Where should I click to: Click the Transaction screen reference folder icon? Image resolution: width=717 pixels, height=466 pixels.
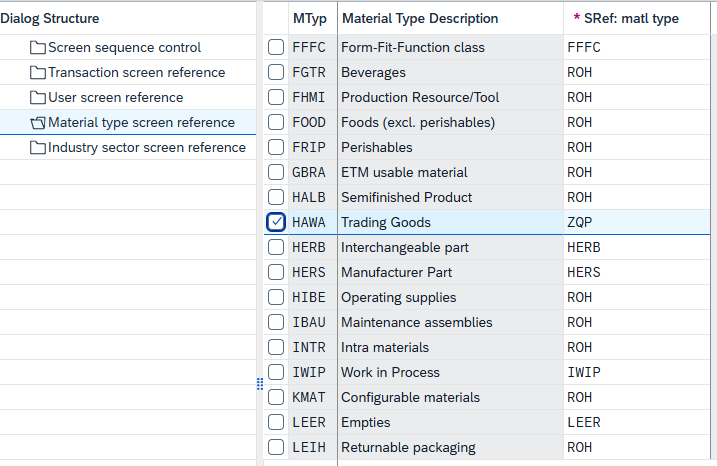click(38, 73)
